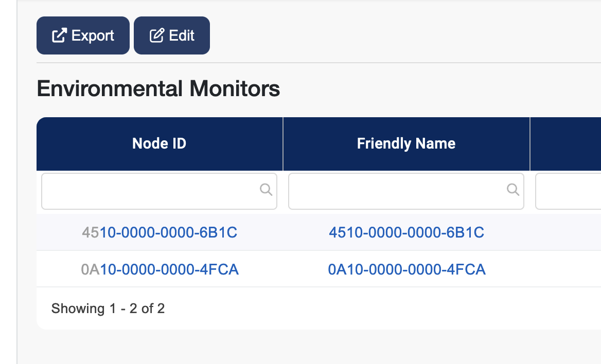
Task: Focus the Node ID filter text box
Action: click(149, 191)
